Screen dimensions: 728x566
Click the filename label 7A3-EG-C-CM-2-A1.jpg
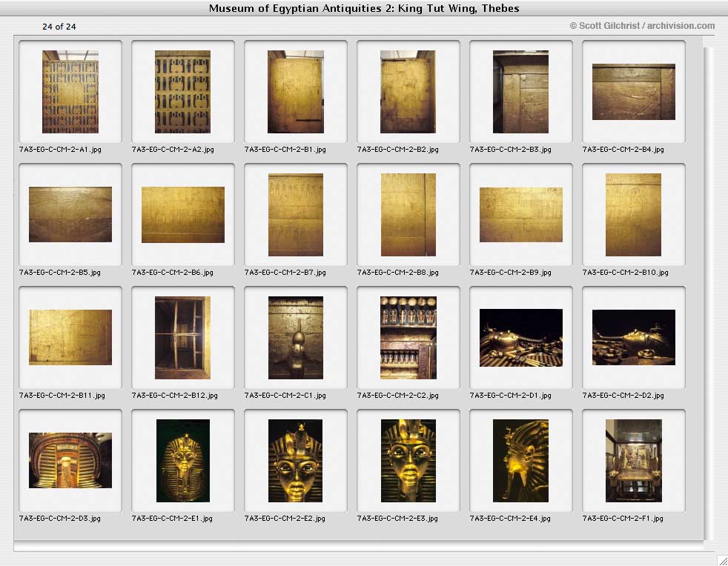coord(60,150)
